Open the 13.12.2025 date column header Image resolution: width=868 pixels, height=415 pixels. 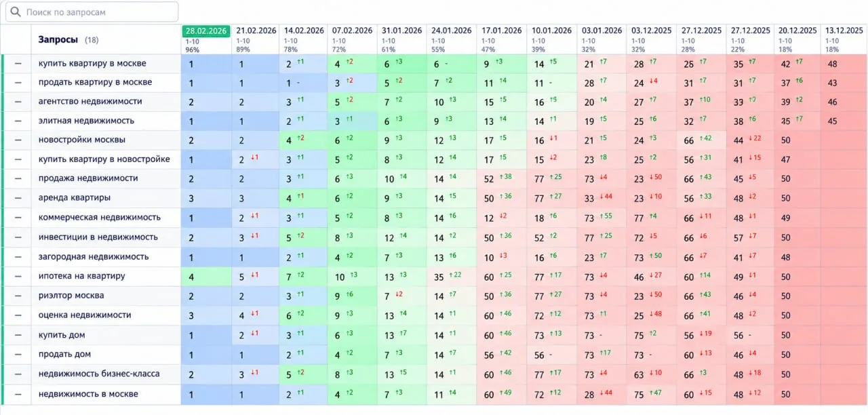844,39
